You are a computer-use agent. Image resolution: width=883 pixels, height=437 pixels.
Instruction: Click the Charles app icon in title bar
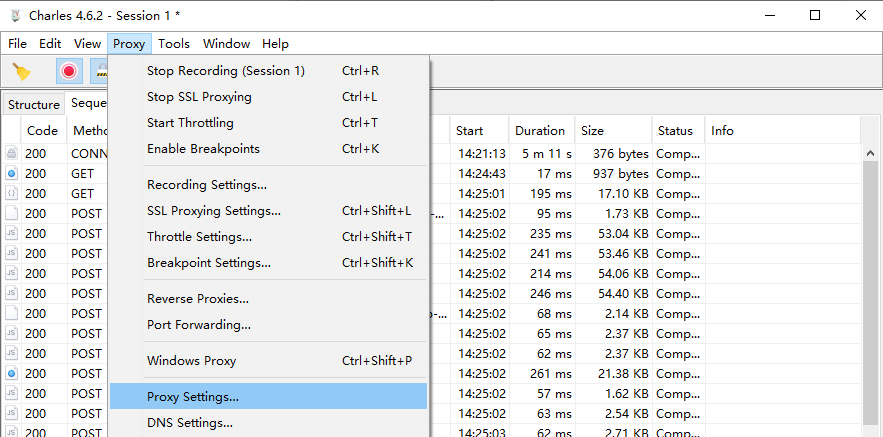click(x=15, y=16)
